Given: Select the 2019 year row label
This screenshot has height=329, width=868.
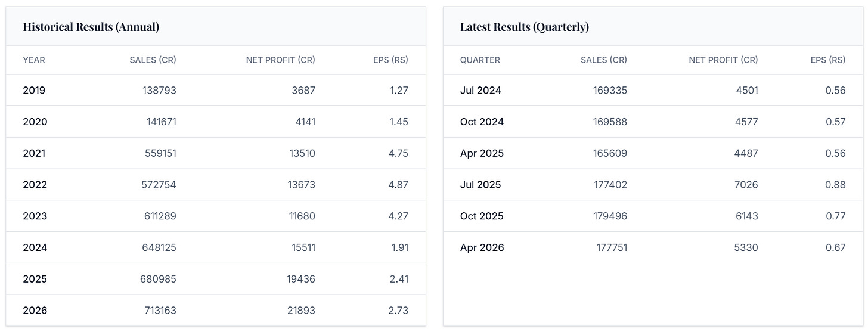Looking at the screenshot, I should [34, 91].
